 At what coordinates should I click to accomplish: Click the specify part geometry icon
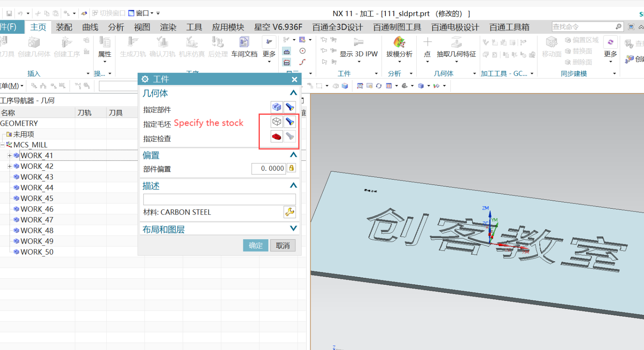[277, 107]
